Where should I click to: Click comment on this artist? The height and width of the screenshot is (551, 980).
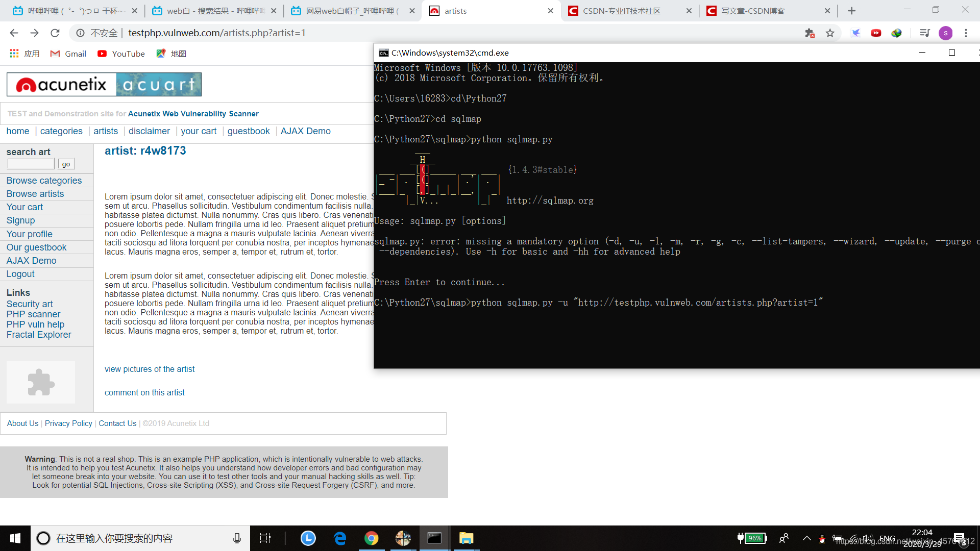[144, 393]
